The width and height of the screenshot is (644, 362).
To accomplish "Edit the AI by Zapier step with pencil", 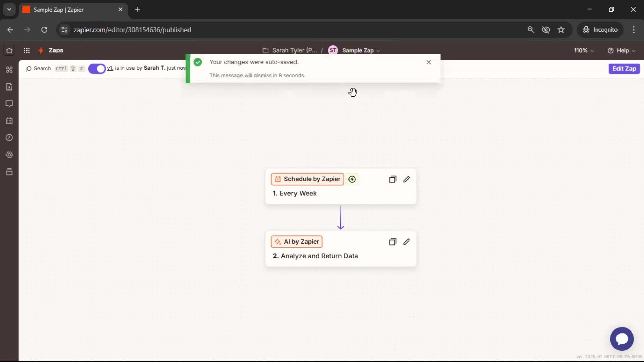I will [407, 242].
